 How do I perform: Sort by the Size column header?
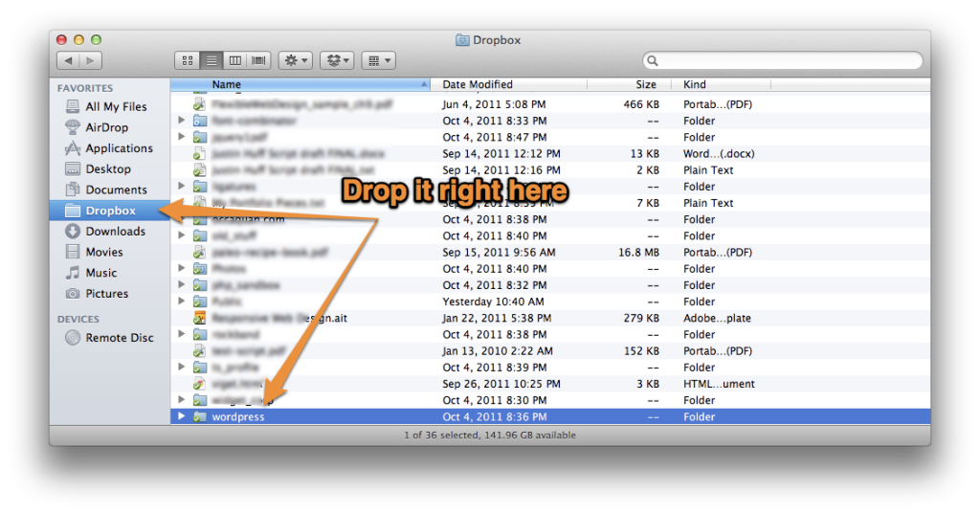tap(628, 84)
